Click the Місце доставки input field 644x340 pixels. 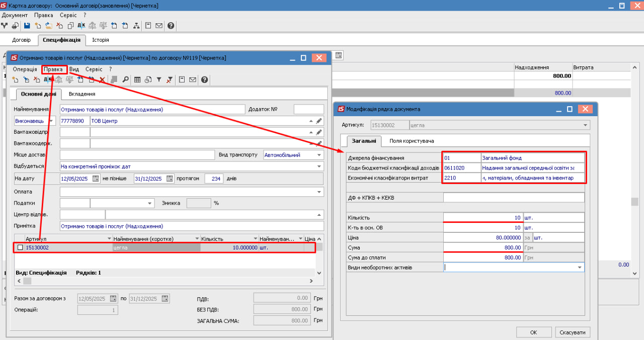pyautogui.click(x=137, y=155)
